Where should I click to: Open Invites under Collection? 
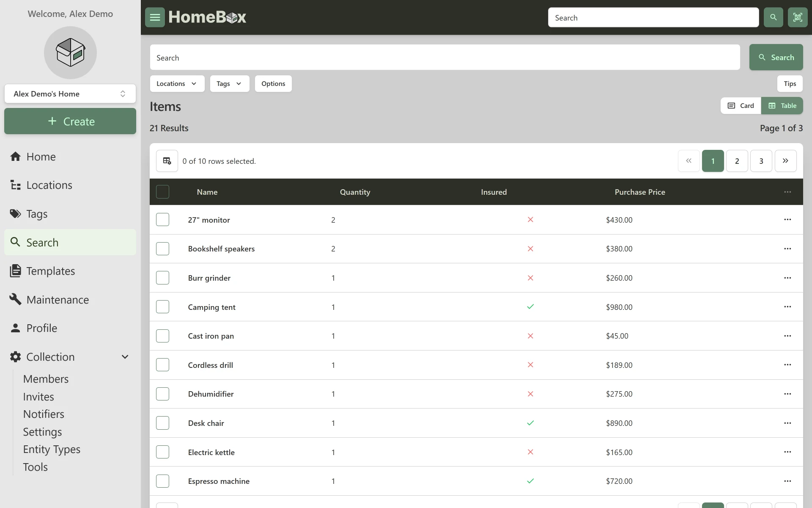[x=38, y=397]
